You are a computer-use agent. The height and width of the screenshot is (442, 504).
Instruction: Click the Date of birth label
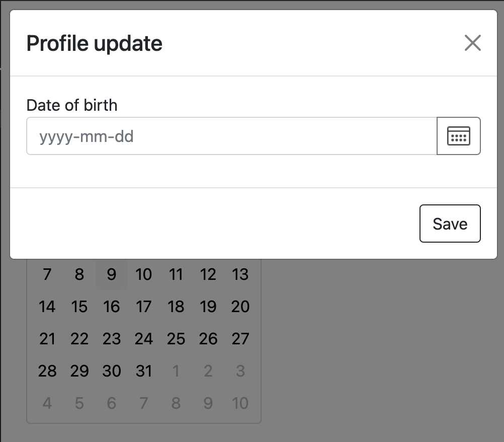click(71, 105)
